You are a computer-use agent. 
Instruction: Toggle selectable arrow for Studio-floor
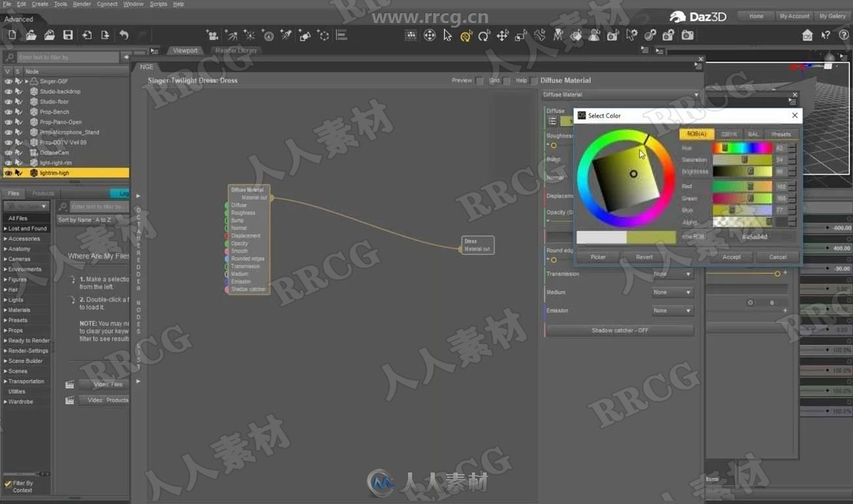point(18,102)
